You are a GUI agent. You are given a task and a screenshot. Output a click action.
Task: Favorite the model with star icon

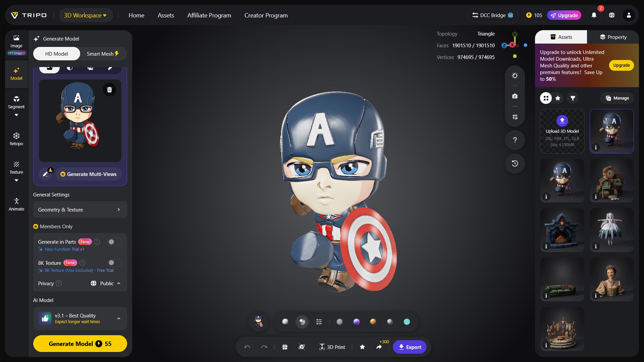click(362, 347)
